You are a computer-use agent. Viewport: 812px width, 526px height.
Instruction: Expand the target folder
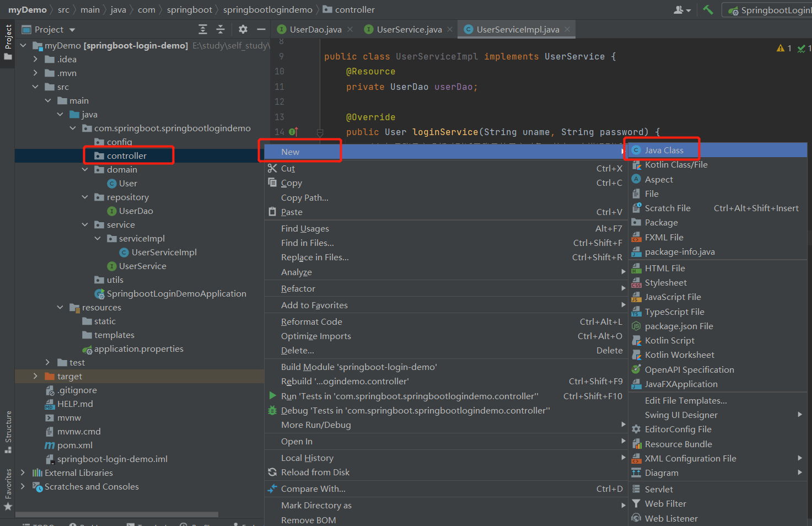point(35,376)
